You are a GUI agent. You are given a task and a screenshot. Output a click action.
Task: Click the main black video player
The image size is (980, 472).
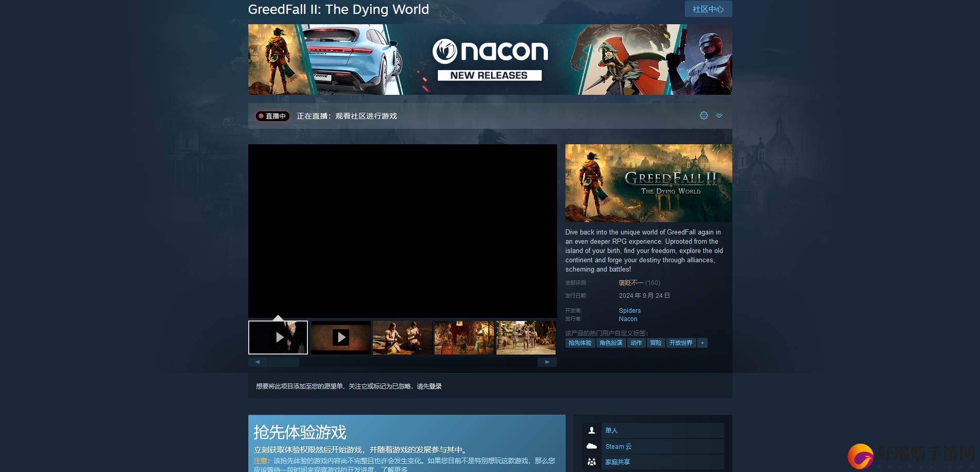[402, 231]
